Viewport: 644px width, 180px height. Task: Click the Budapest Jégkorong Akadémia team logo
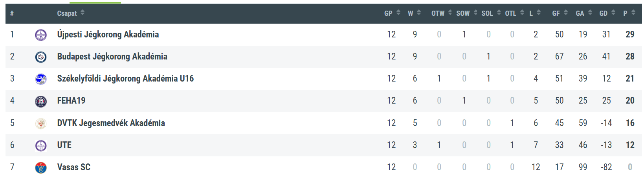tap(41, 57)
